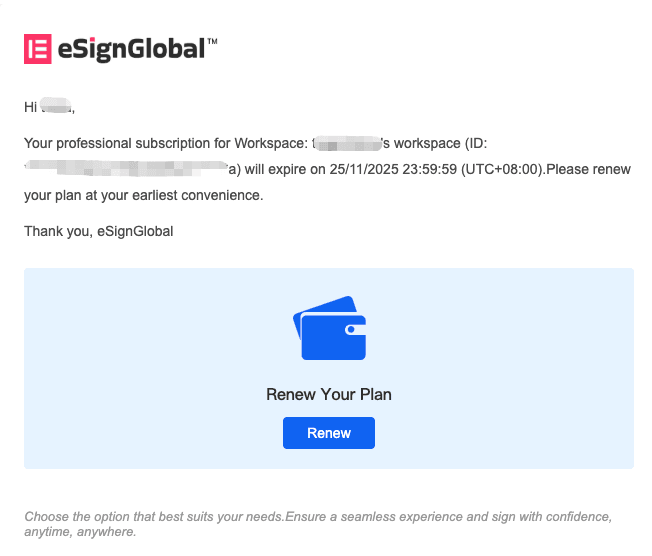Click the red eSignGlobal logo icon
Image resolution: width=652 pixels, height=556 pixels.
pyautogui.click(x=37, y=48)
